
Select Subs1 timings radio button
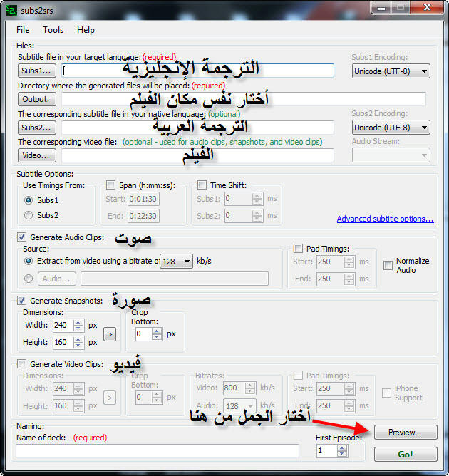pos(29,200)
